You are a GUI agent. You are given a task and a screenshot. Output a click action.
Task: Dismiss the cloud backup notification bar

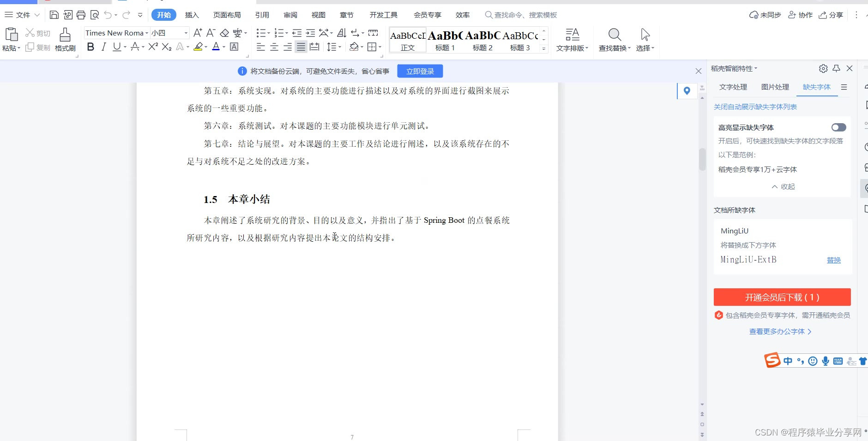(x=698, y=71)
